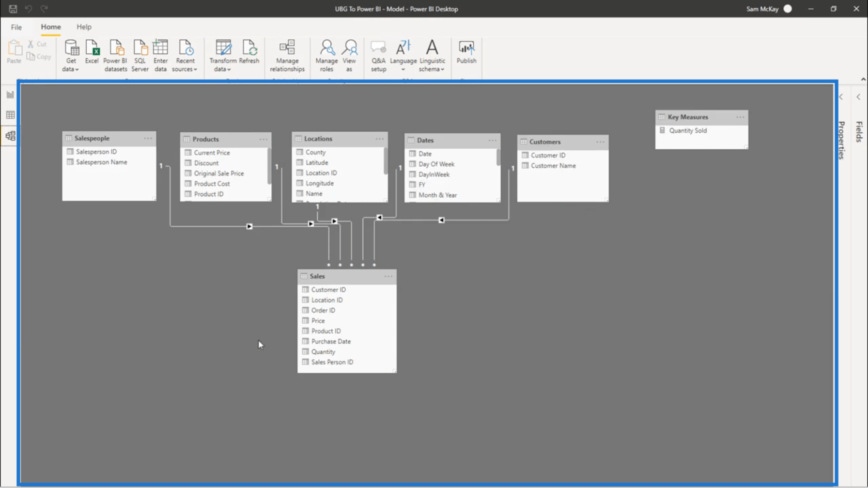The width and height of the screenshot is (868, 488).
Task: Open Salespeople table options menu
Action: coord(148,138)
